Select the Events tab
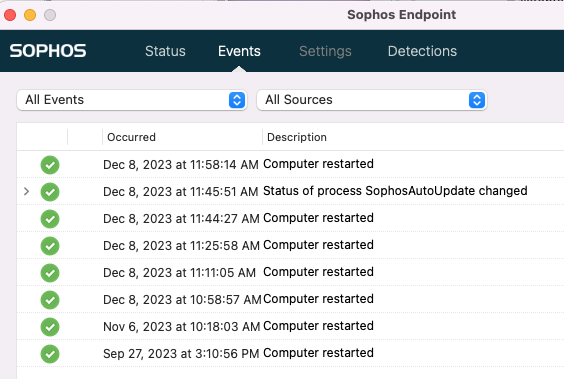Image resolution: width=564 pixels, height=379 pixels. coord(239,51)
